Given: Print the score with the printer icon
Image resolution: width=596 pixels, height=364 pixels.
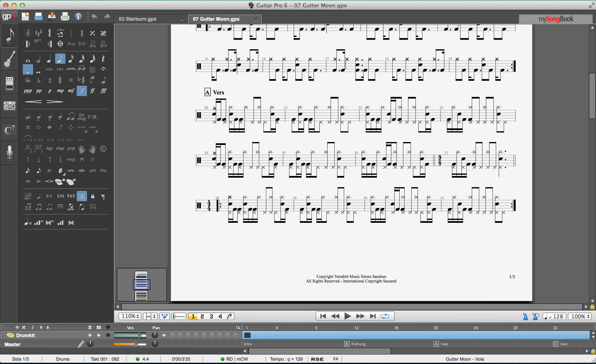Looking at the screenshot, I should (x=65, y=16).
